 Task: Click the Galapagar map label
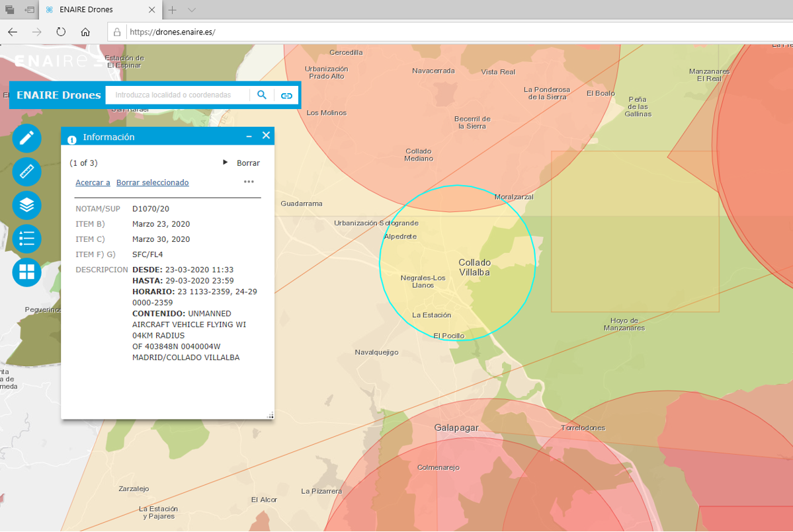tap(456, 428)
